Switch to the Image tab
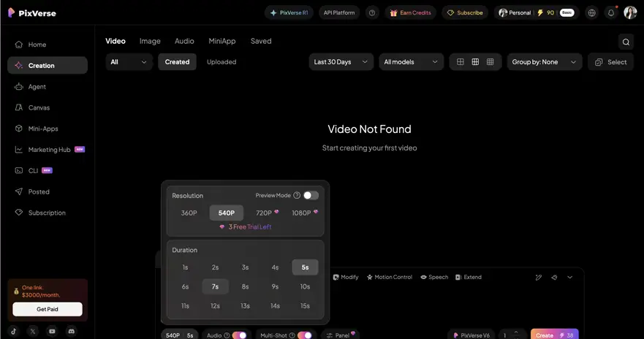 click(x=150, y=41)
